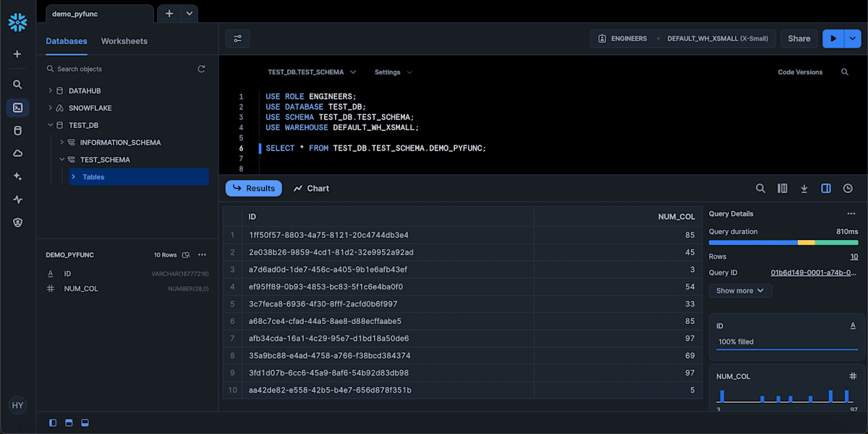Screen dimensions: 868x434
Task: Open DEMO_PYFUNC table more options ellipsis
Action: pyautogui.click(x=202, y=255)
